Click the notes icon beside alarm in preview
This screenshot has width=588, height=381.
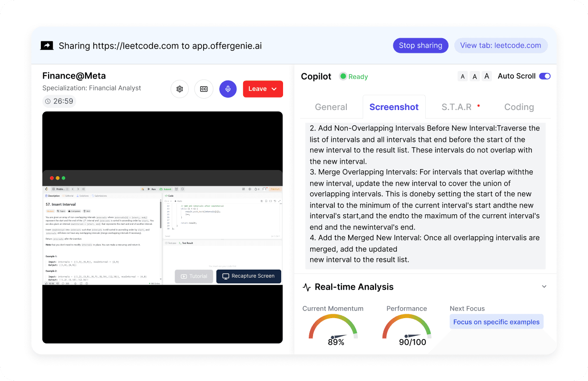[x=182, y=189]
